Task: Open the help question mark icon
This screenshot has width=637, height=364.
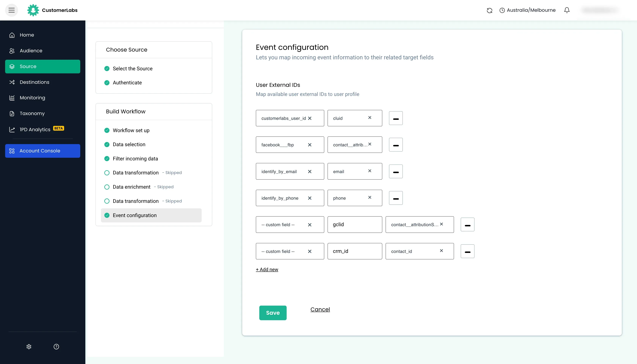Action: click(x=56, y=347)
